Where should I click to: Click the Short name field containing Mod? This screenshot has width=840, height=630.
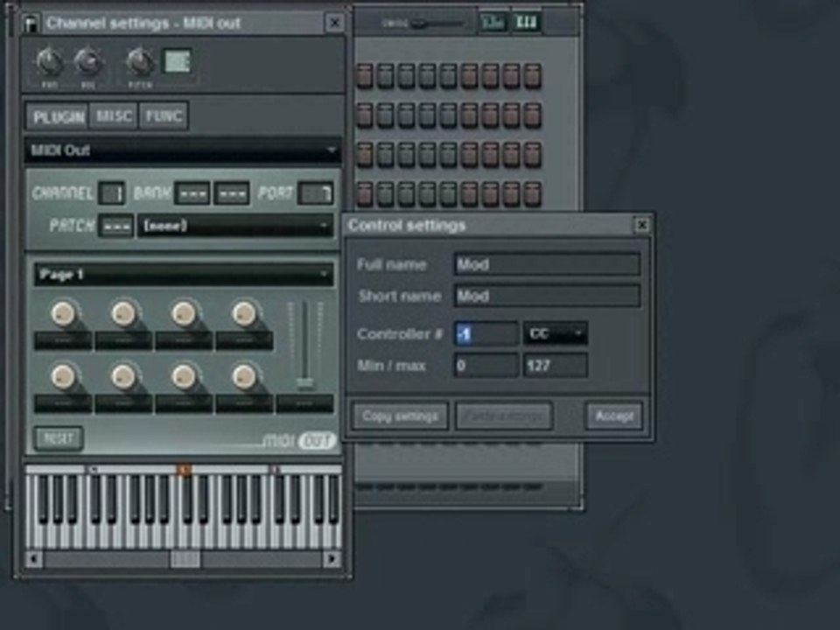click(547, 296)
